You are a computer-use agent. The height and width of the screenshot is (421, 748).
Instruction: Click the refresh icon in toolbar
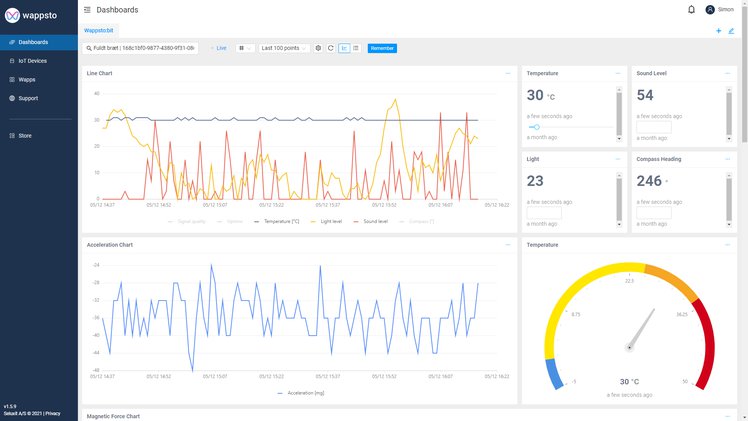[330, 48]
